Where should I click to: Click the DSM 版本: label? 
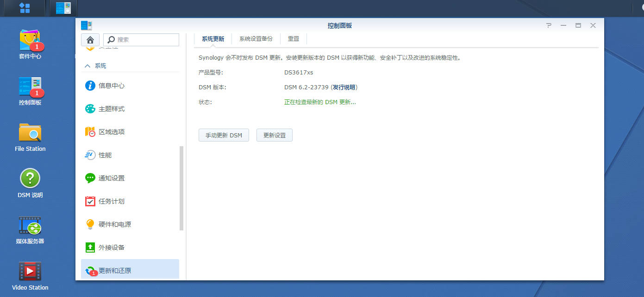(x=213, y=87)
